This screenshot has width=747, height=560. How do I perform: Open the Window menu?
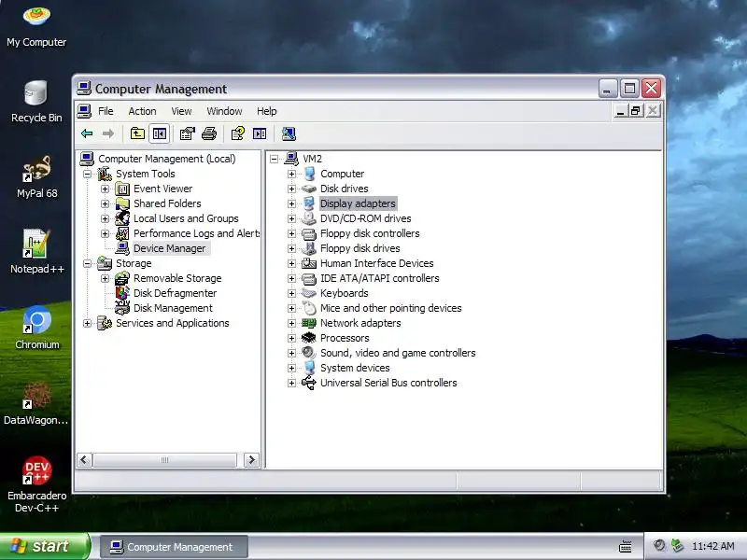coord(224,111)
